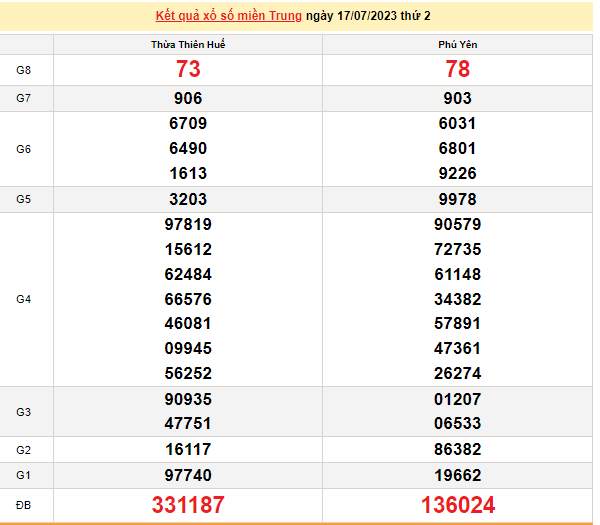This screenshot has height=525, width=600.
Task: Click the special prize number 136024
Action: click(x=458, y=505)
